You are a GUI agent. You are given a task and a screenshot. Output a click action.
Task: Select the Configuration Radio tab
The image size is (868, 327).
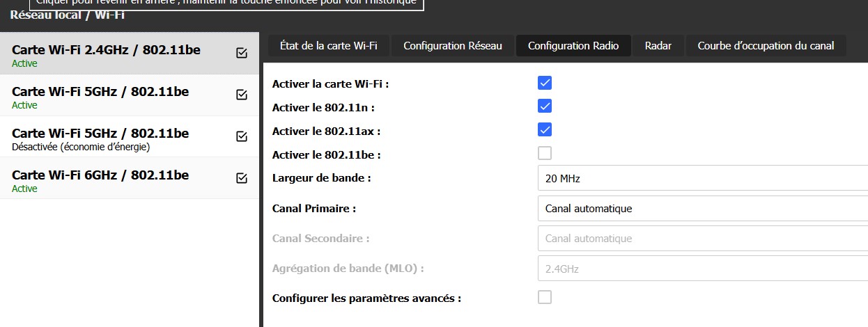point(573,46)
